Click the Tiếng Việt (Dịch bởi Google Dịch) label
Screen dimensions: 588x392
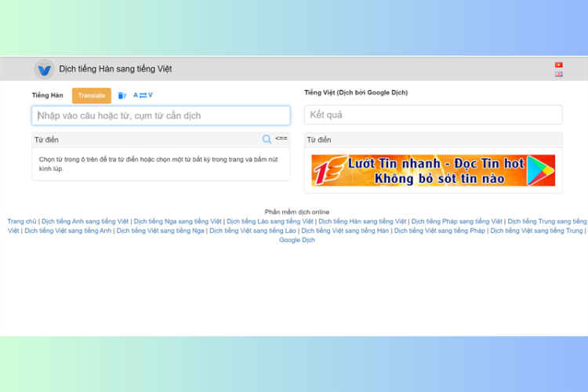(x=356, y=93)
